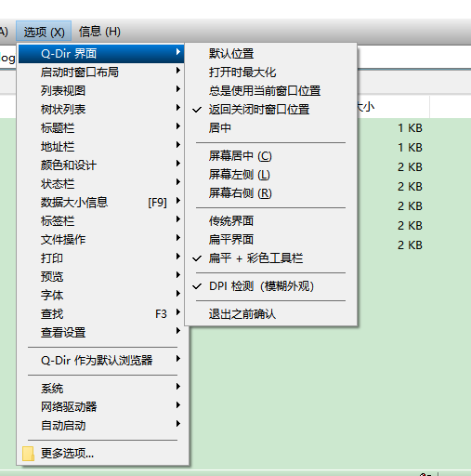Click 屏幕左侧 (L)
Viewport: 471px width, 476px height.
point(271,175)
